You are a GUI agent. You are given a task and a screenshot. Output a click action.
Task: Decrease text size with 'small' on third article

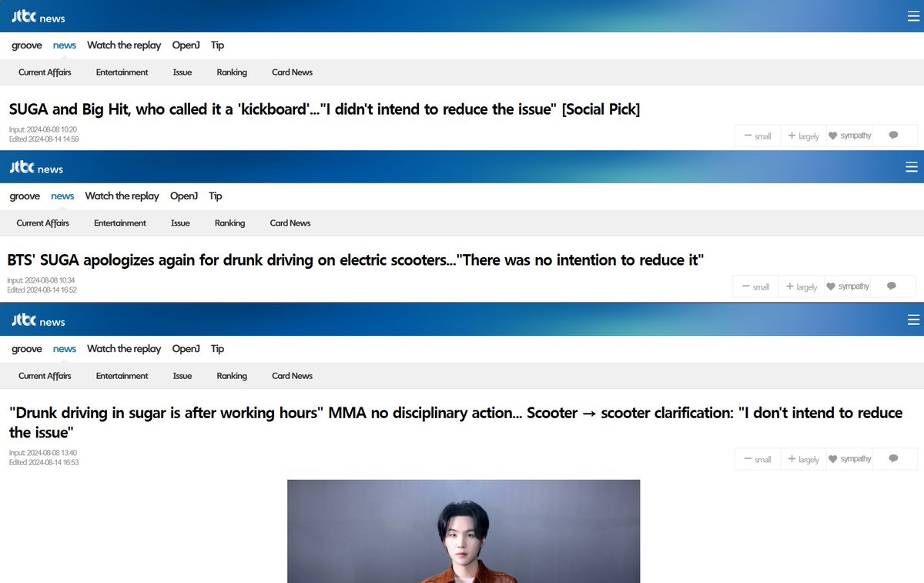tap(758, 460)
